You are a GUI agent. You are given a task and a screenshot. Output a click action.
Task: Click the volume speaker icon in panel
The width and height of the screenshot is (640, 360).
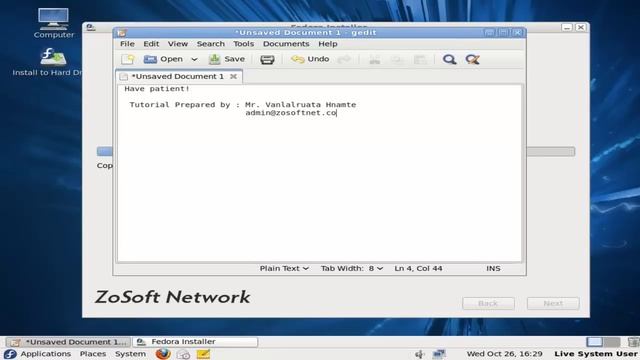click(419, 354)
